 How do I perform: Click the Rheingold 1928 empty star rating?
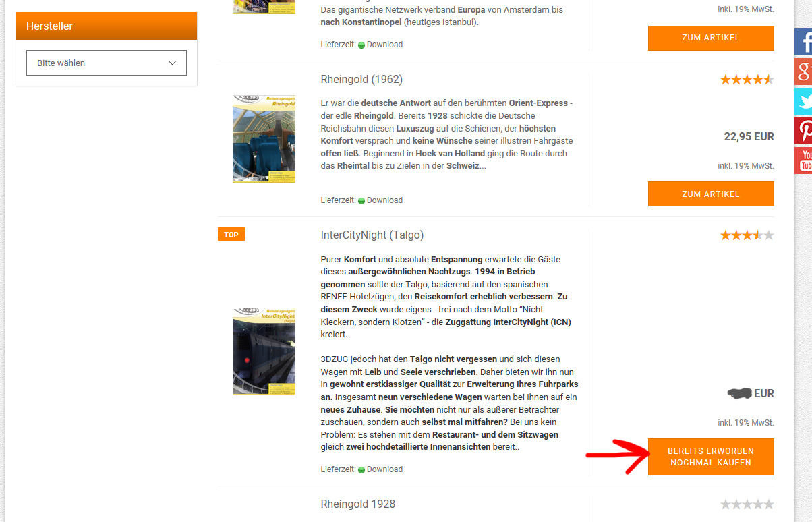[x=747, y=504]
